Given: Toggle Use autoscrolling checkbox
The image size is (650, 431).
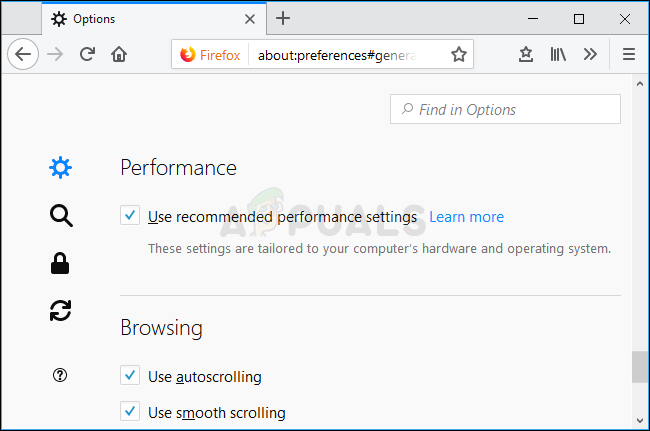Looking at the screenshot, I should 130,376.
